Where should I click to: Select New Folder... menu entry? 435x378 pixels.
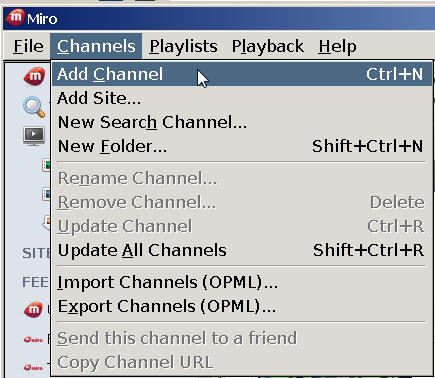tap(242, 146)
